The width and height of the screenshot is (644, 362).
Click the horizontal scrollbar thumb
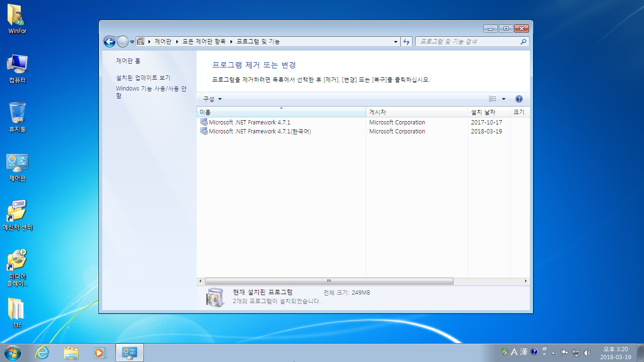(329, 281)
